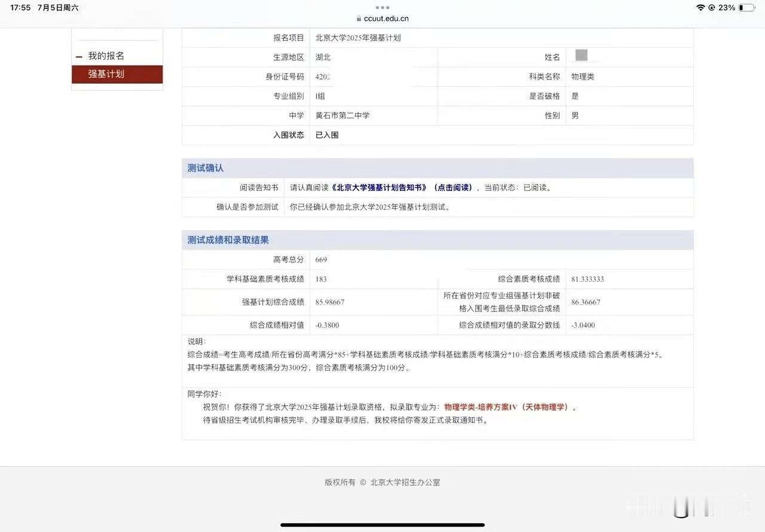Click the 专业组别 I组 value

click(320, 96)
